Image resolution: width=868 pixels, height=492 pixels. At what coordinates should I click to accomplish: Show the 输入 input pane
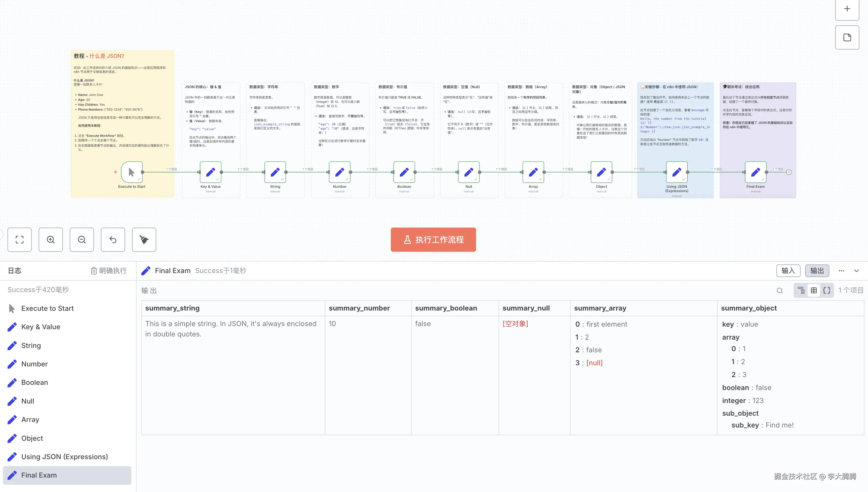point(788,271)
